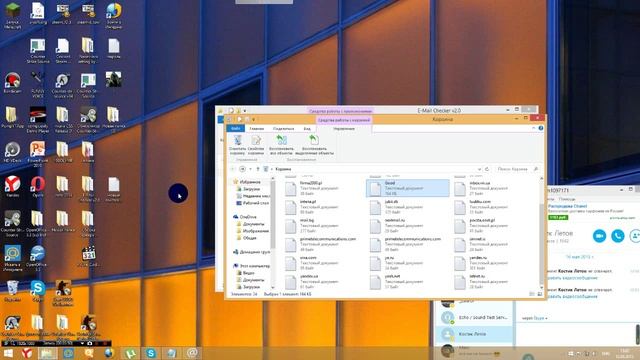This screenshot has width=640, height=360.
Task: Open the recent locations dropdown arrow
Action: tap(250, 169)
